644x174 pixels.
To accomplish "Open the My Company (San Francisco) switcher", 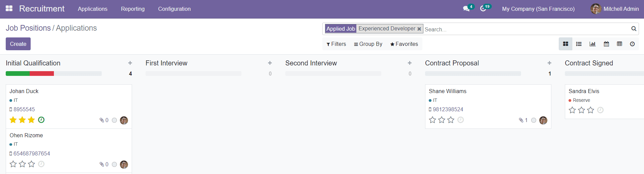I will click(x=538, y=9).
